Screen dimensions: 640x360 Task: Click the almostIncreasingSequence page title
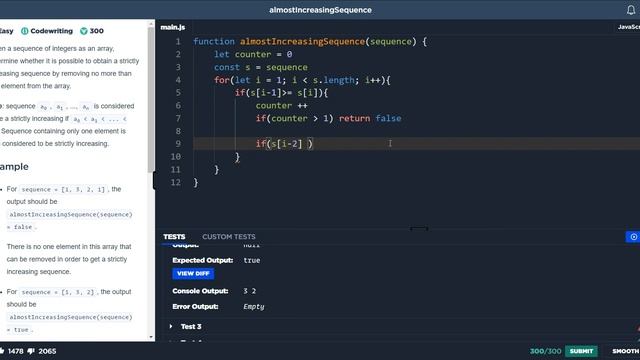click(320, 10)
